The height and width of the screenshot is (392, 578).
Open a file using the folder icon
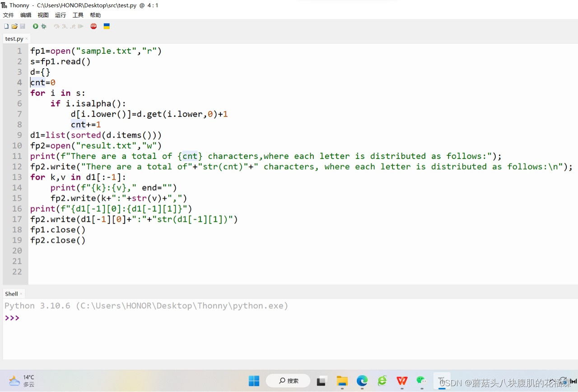(x=14, y=26)
